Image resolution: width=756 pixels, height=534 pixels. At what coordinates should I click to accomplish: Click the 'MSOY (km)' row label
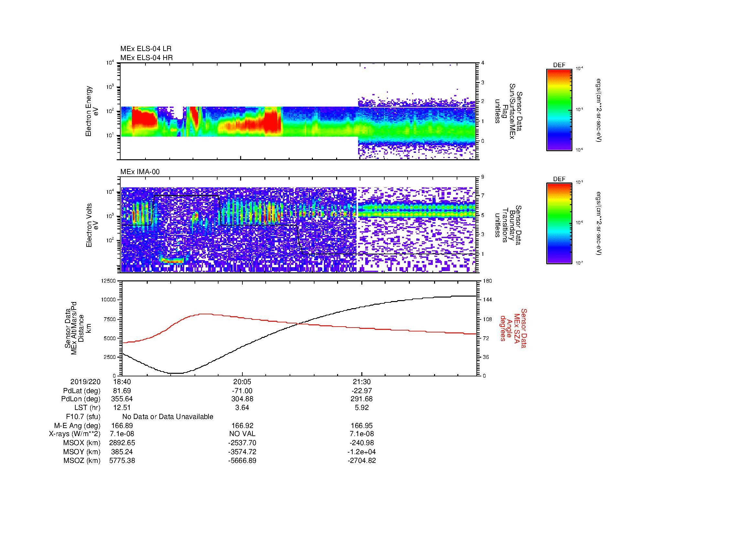coord(82,452)
